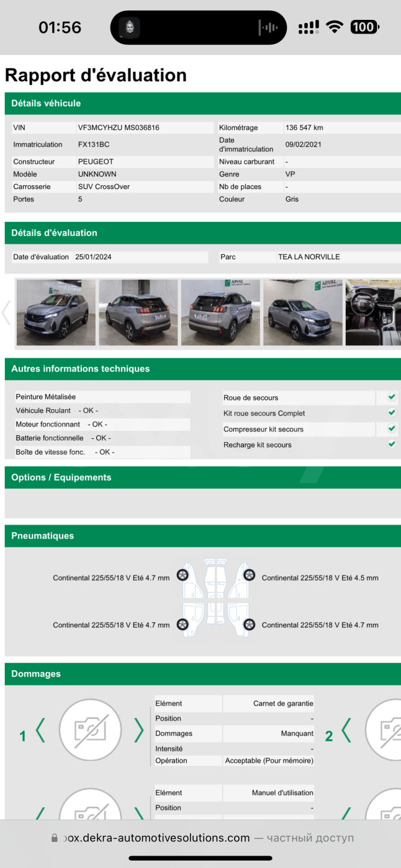This screenshot has height=868, width=401.
Task: Go to previous photo of Manuel d'utilisation damage
Action: [40, 815]
